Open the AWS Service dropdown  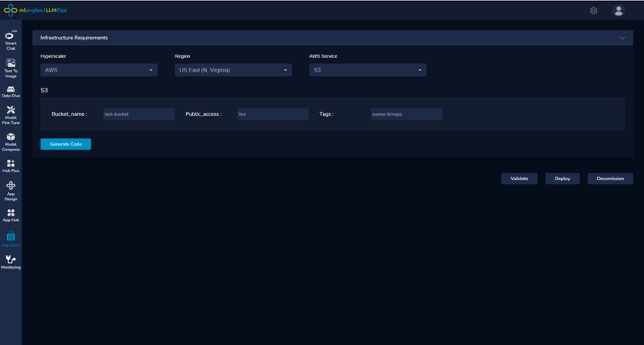[367, 70]
